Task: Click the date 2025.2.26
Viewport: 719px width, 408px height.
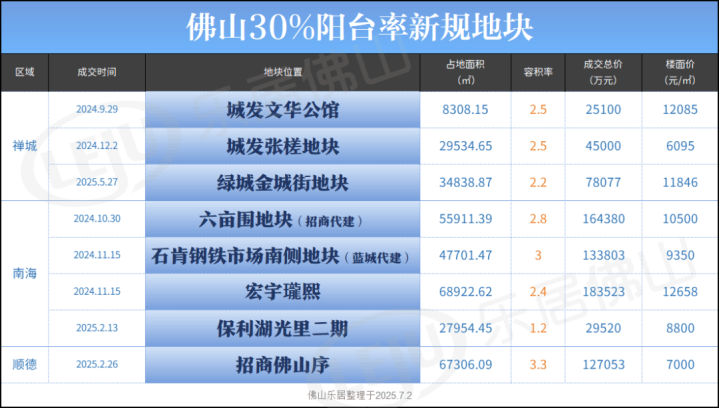Action: [97, 364]
